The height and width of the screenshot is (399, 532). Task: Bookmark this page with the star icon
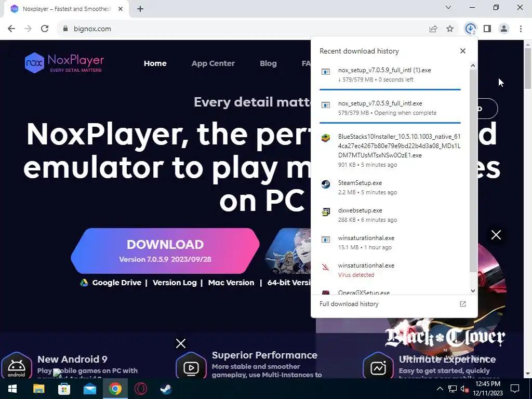pos(450,29)
